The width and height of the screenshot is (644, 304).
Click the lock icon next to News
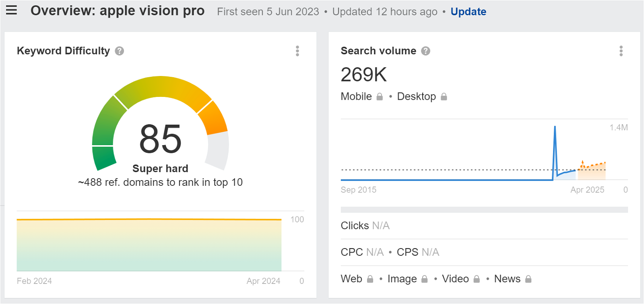pos(528,279)
